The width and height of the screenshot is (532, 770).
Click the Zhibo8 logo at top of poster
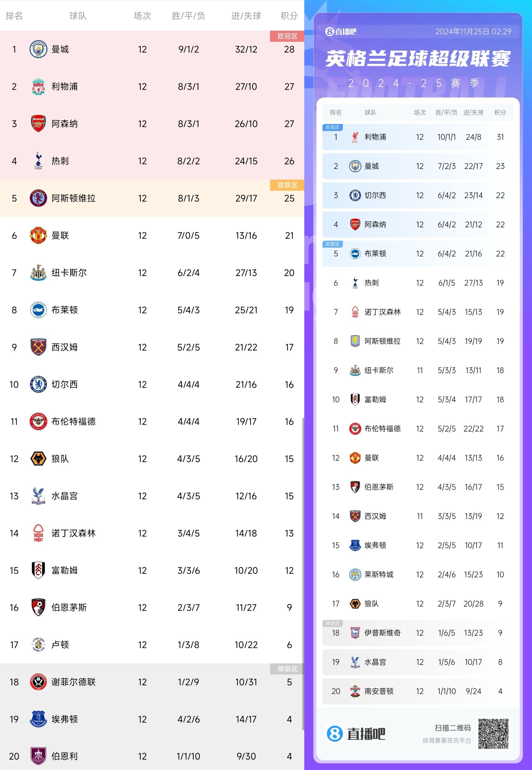(x=341, y=32)
